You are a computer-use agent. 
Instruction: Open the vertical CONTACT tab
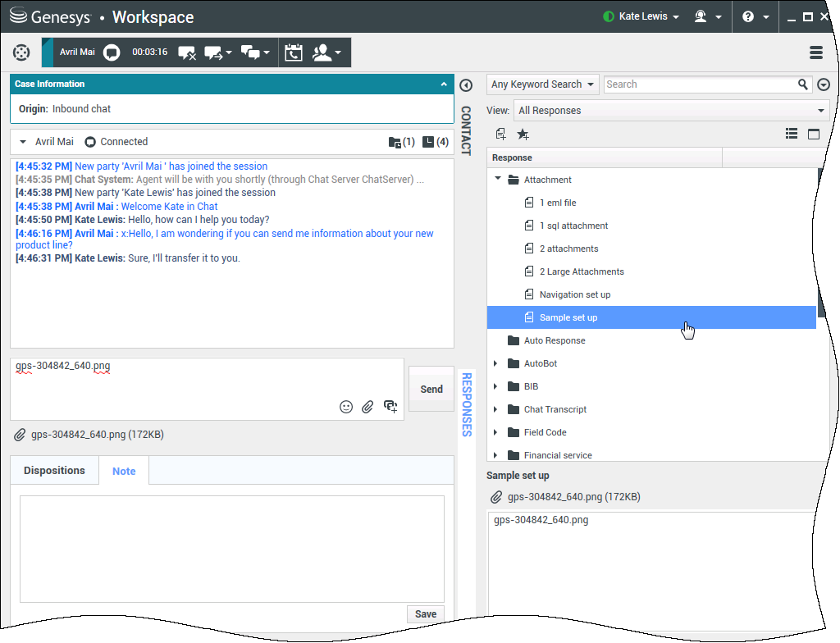point(465,130)
